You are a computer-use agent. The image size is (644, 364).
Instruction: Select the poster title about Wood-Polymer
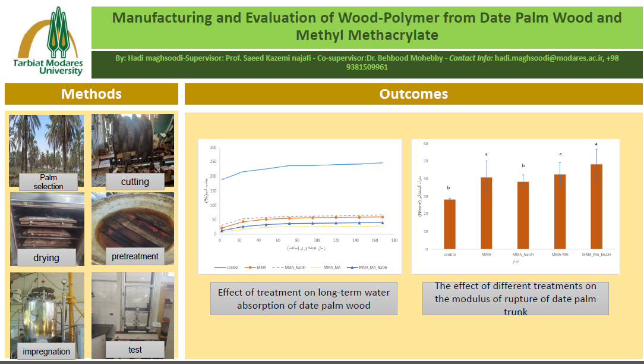[367, 26]
